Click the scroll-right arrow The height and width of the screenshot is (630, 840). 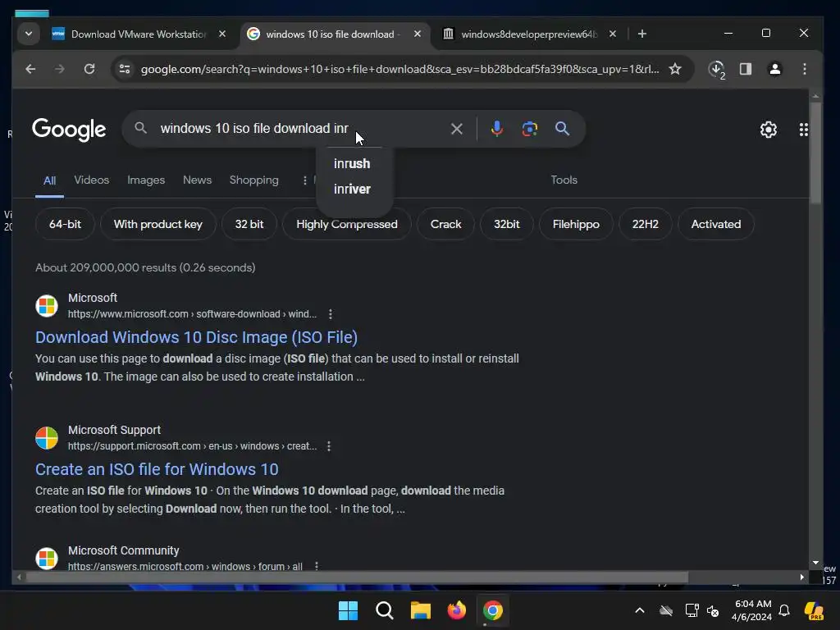point(801,577)
